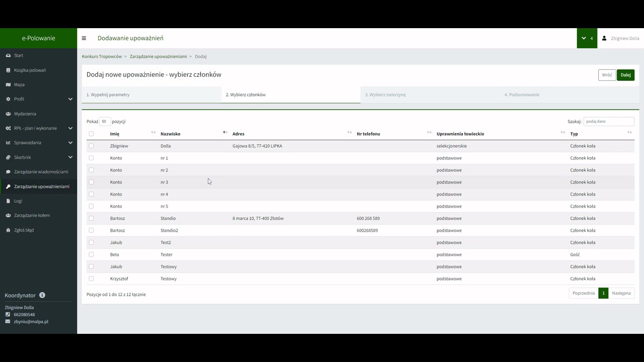The image size is (644, 362).
Task: Click Konkurs Tropowców breadcrumb link
Action: point(102,56)
